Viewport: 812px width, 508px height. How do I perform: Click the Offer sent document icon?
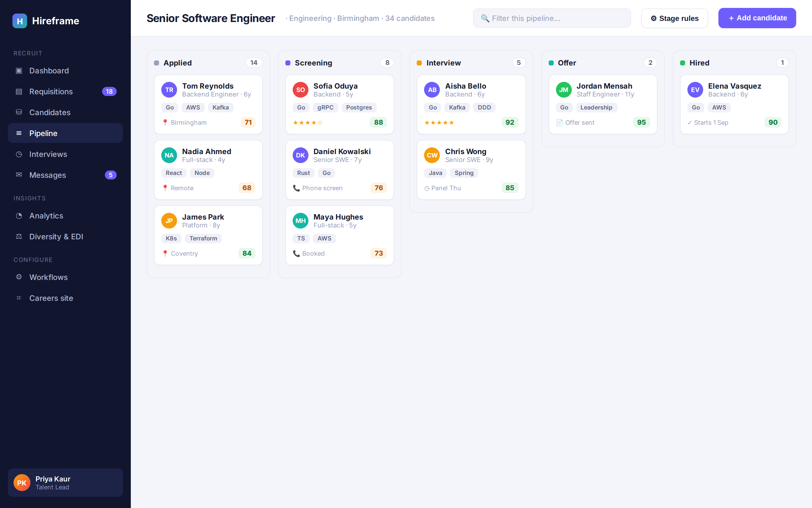[x=559, y=123]
